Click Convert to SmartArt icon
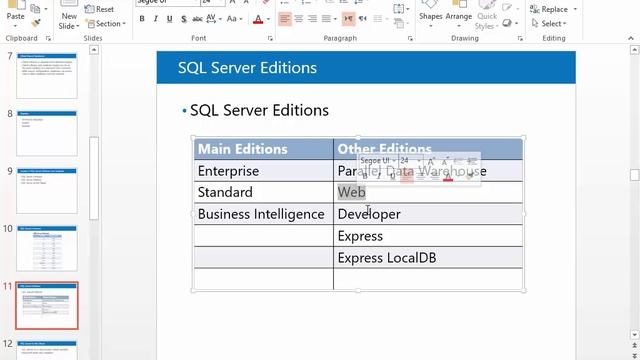The image size is (640, 360). point(399,24)
